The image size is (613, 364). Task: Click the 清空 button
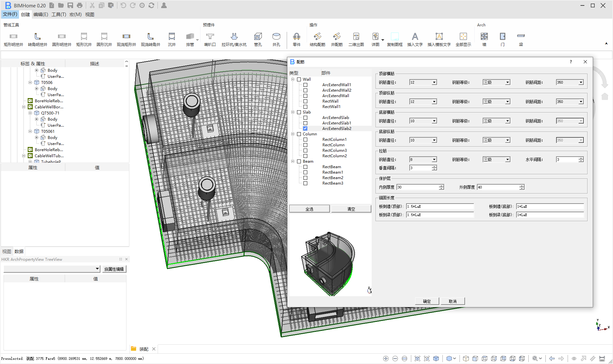(351, 209)
